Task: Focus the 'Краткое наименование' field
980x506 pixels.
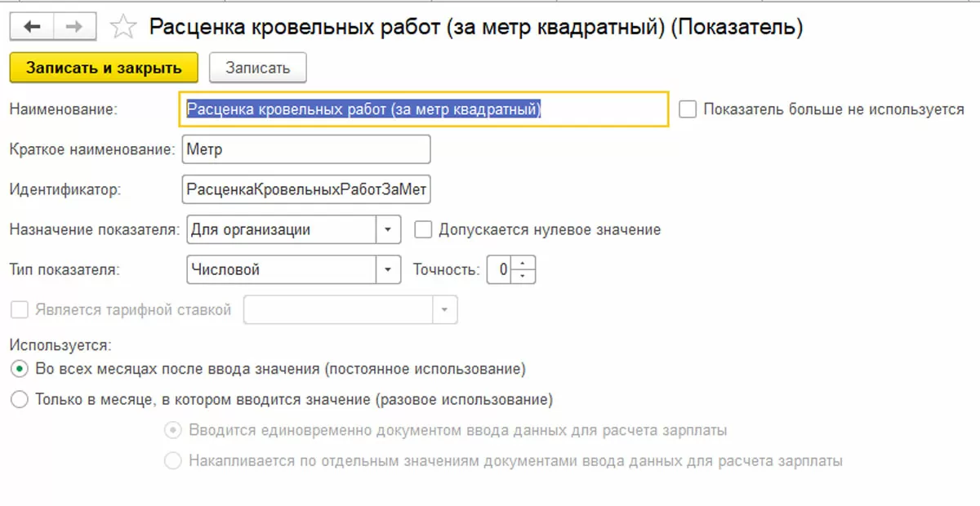Action: pos(307,150)
